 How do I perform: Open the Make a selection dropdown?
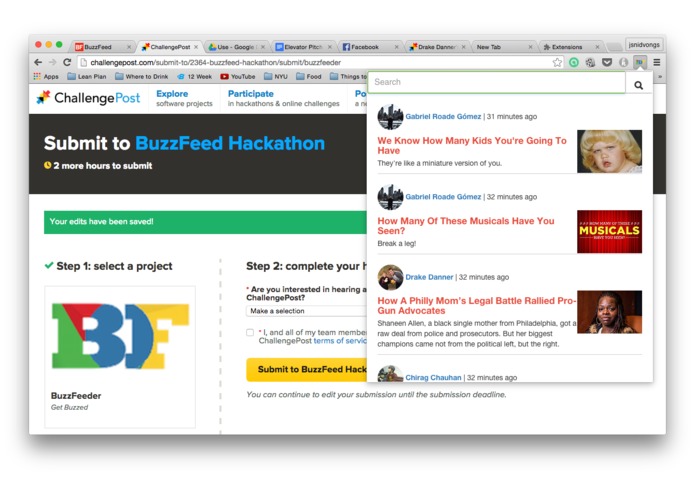point(307,311)
